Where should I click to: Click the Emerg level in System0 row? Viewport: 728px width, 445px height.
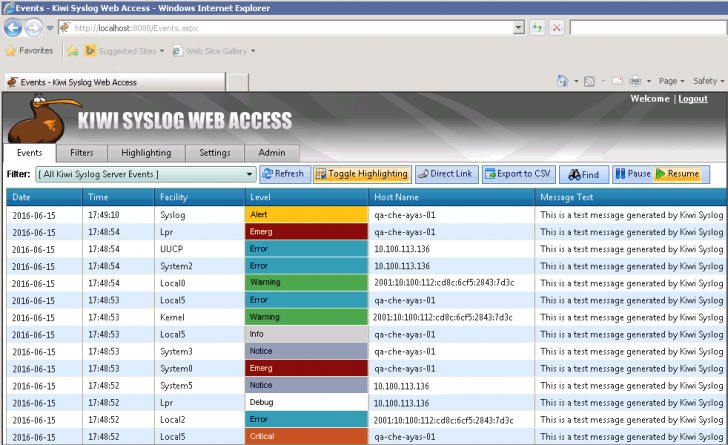pos(306,368)
